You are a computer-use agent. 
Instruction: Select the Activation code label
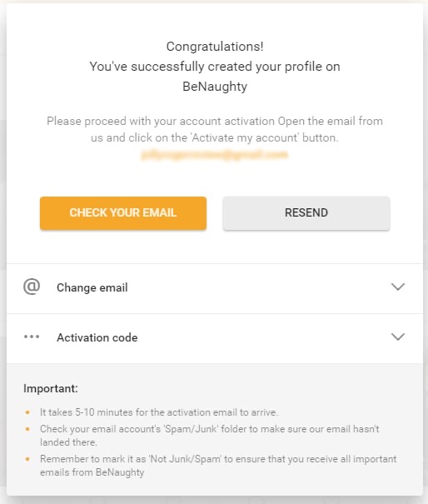pos(97,337)
